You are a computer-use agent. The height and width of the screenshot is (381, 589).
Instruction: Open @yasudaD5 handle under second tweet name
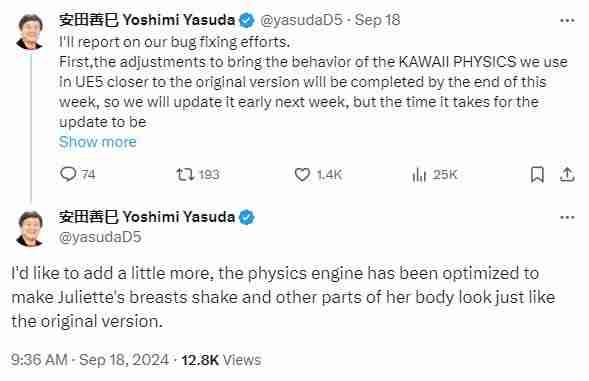[x=100, y=237]
